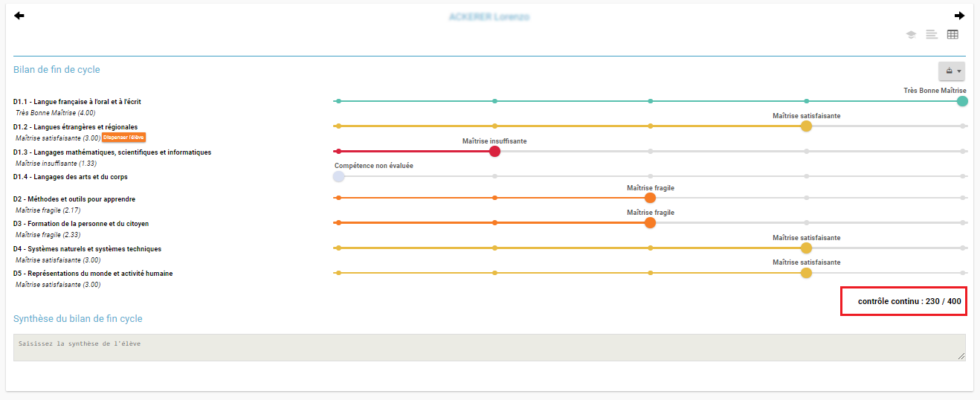Switch to the table grid view icon
This screenshot has height=400, width=980.
[x=952, y=34]
